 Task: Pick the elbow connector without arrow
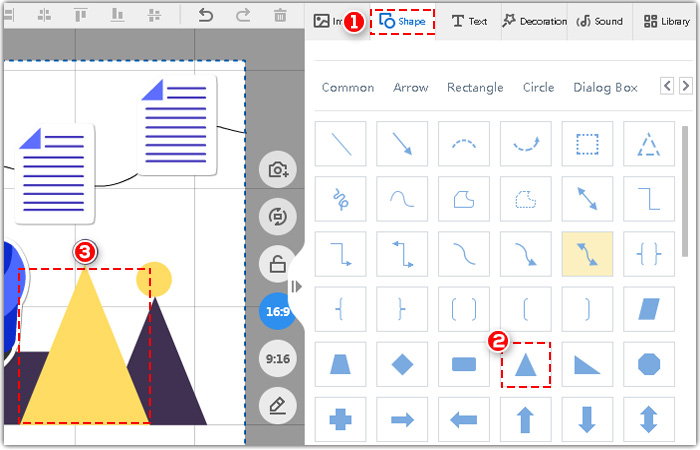point(649,199)
